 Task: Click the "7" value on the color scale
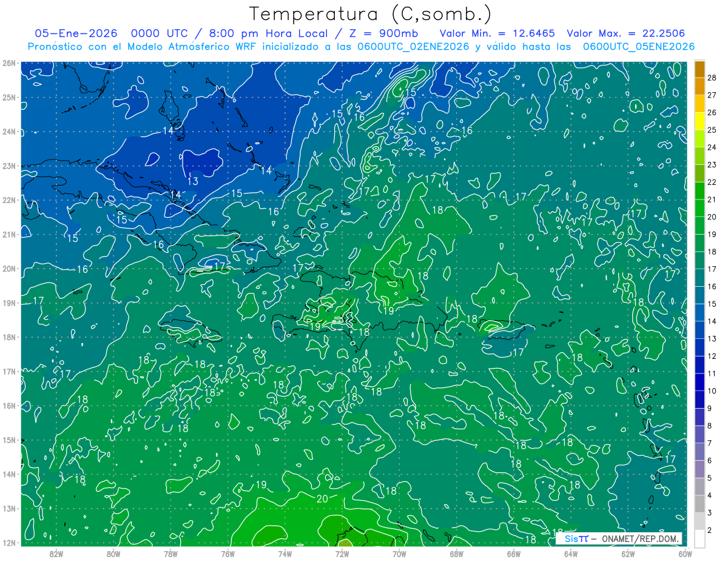point(710,443)
